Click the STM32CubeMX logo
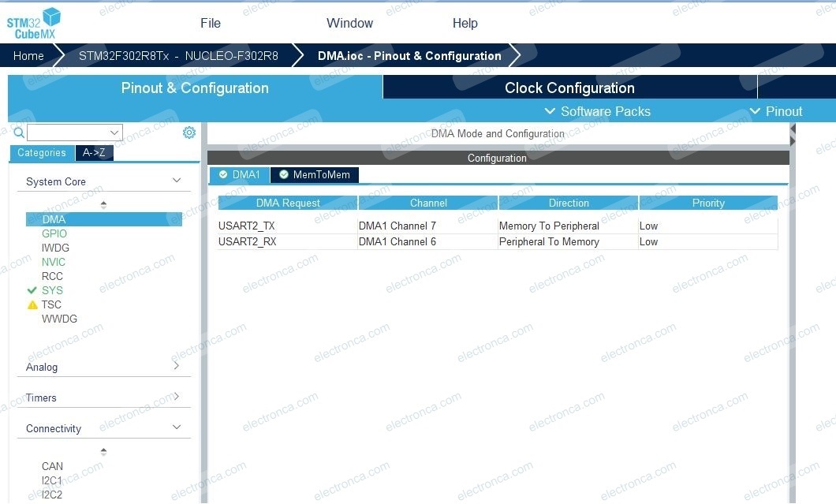This screenshot has height=504, width=836. point(32,21)
